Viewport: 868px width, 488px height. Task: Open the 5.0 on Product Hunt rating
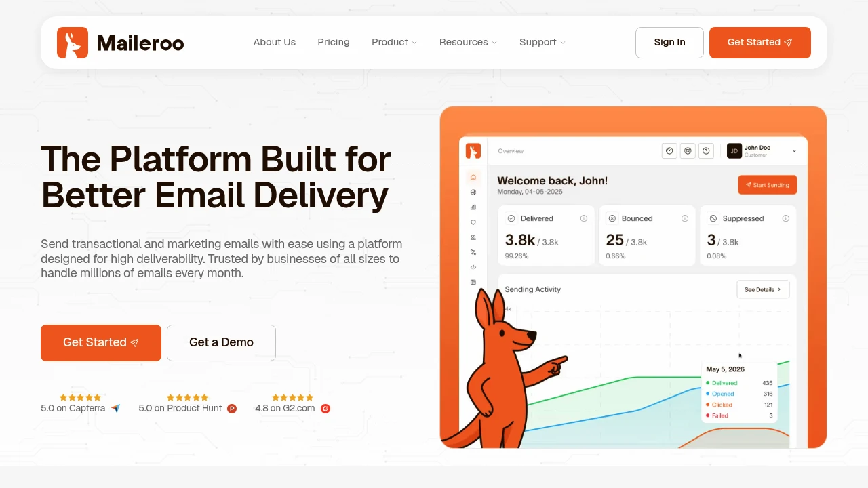click(x=188, y=403)
